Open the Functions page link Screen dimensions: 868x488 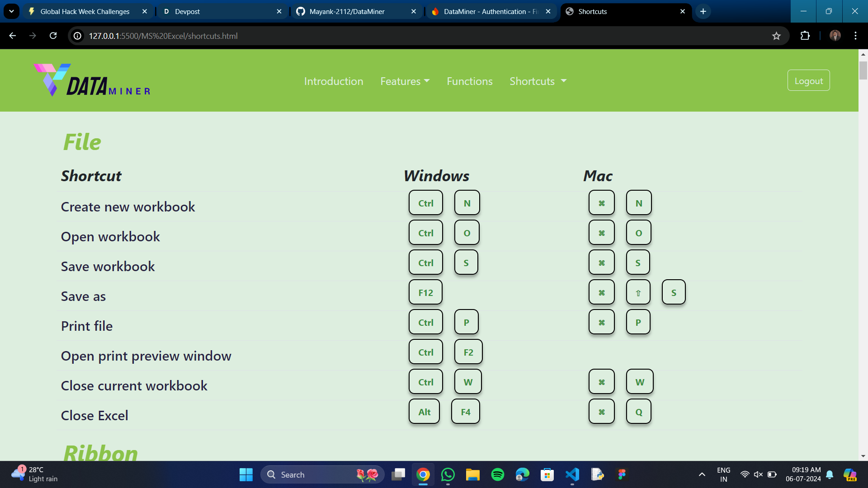pos(469,81)
